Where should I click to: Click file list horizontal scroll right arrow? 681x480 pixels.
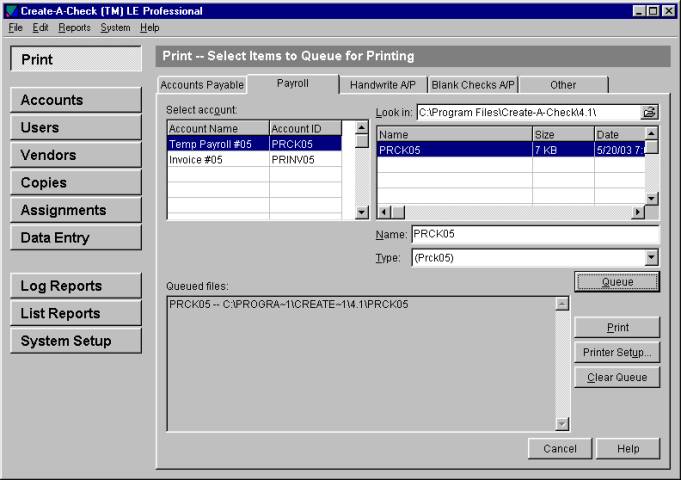pyautogui.click(x=638, y=212)
